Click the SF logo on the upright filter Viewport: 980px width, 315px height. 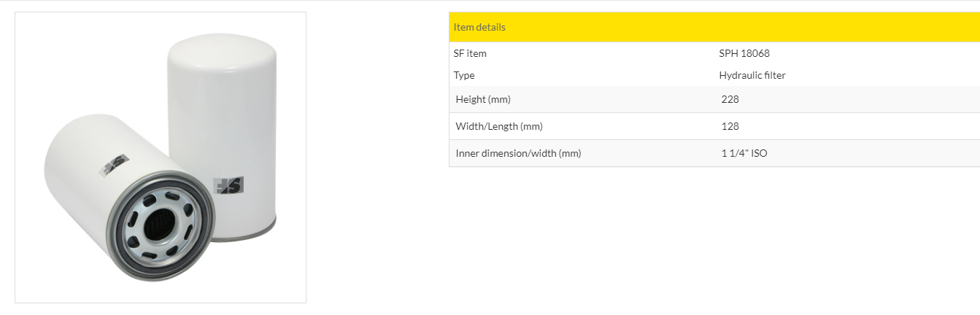228,186
